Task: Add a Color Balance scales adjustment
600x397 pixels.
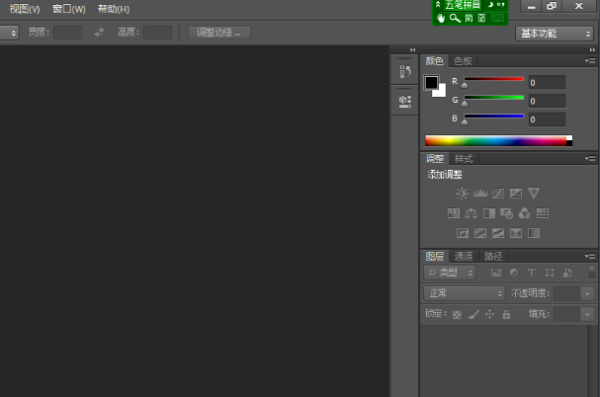Action: click(471, 213)
